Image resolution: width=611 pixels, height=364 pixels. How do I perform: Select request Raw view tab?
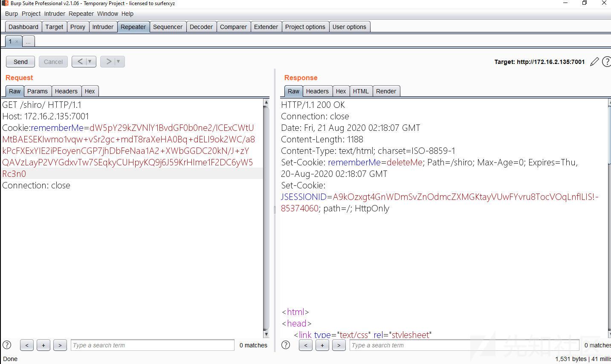coord(15,91)
